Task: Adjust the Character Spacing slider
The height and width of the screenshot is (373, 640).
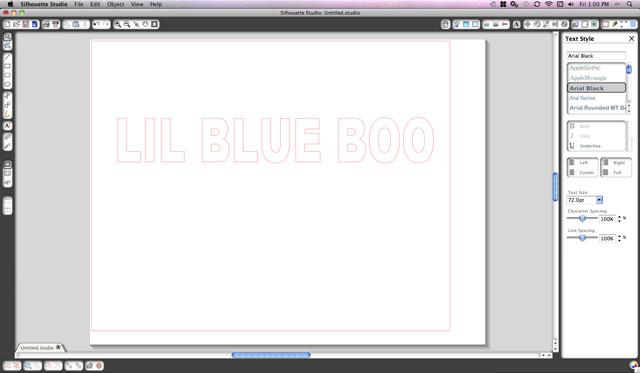Action: click(582, 219)
